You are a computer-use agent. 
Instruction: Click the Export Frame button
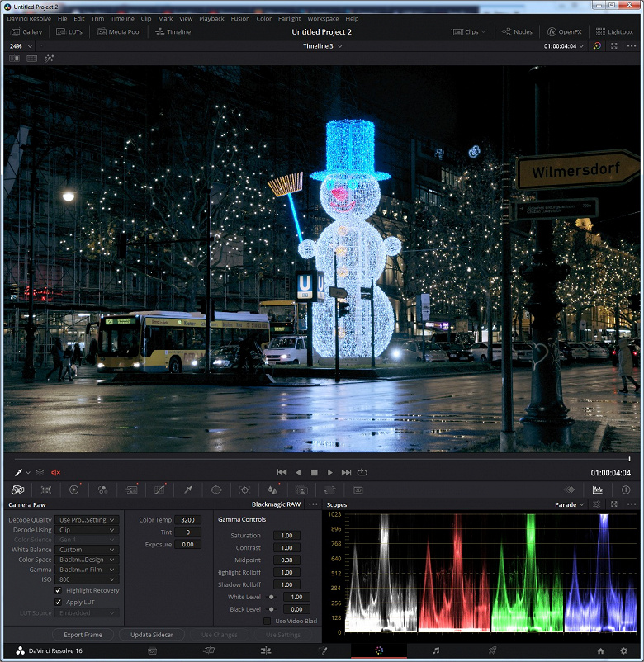click(x=83, y=635)
